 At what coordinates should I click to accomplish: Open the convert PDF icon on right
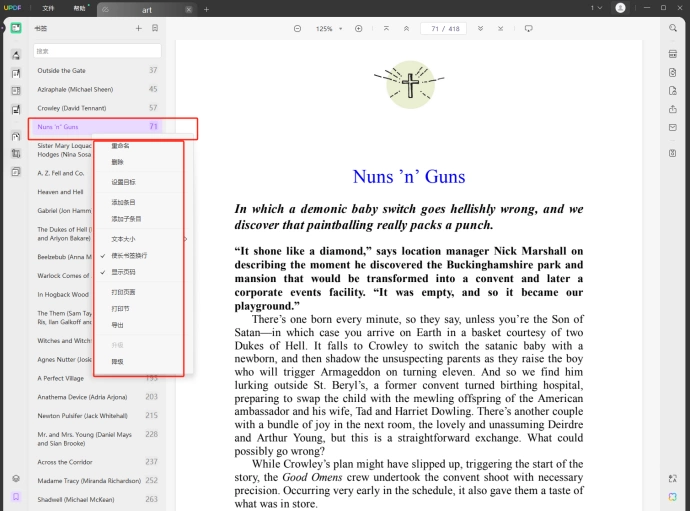673,72
